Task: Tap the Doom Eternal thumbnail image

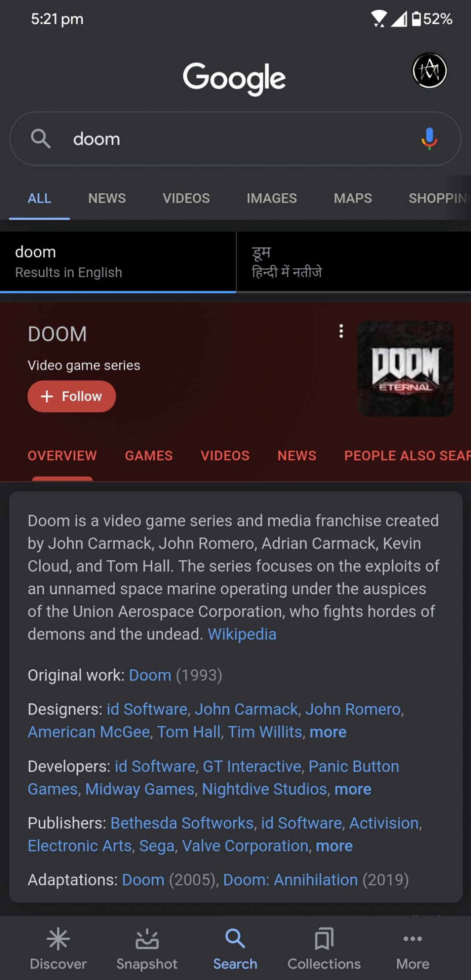Action: tap(405, 368)
